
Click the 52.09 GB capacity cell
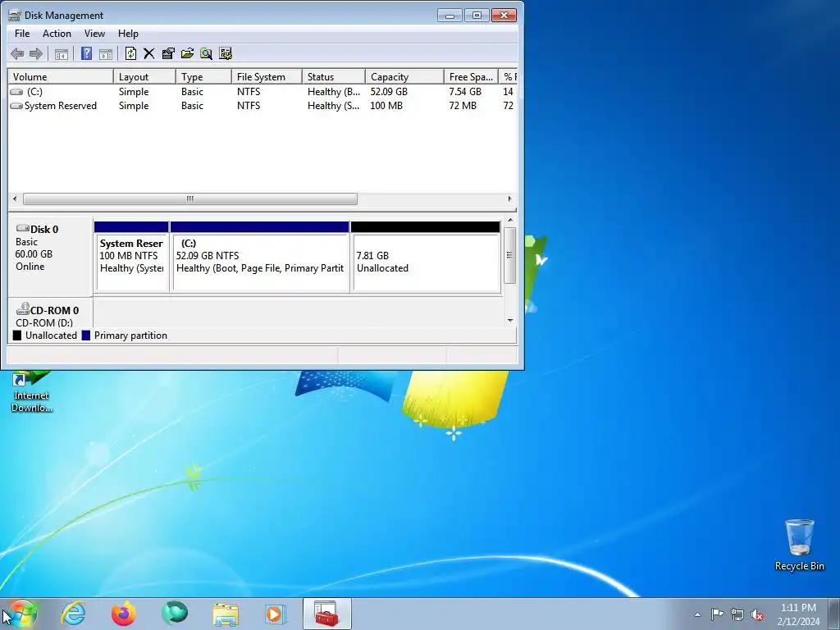click(389, 92)
